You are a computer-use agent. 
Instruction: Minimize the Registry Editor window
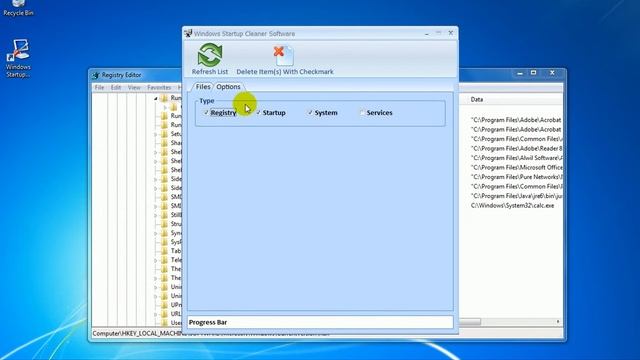(520, 73)
